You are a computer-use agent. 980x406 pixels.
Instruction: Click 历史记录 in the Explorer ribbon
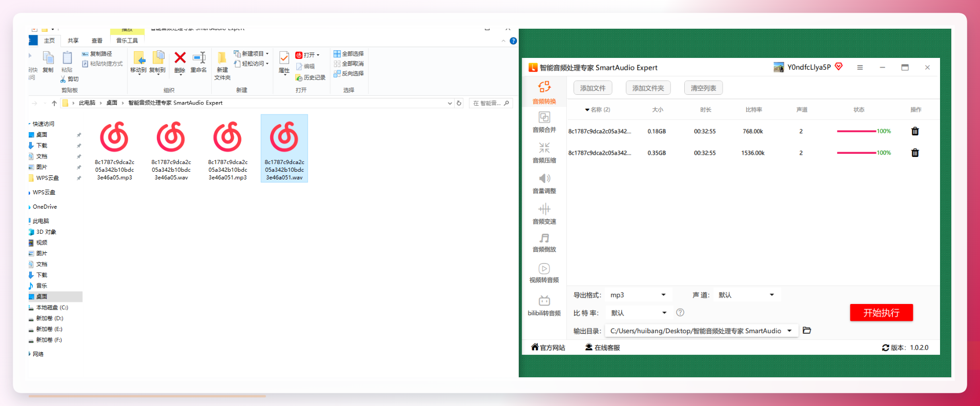tap(311, 78)
